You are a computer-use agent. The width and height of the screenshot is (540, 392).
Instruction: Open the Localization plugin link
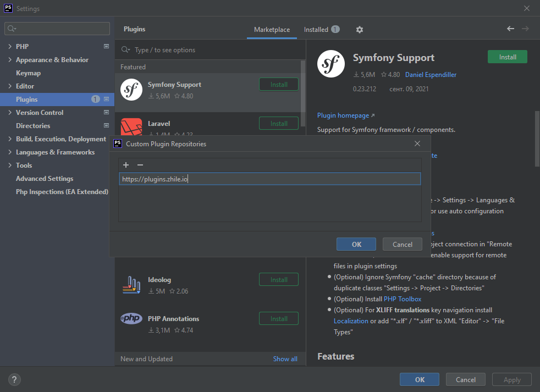pos(351,321)
